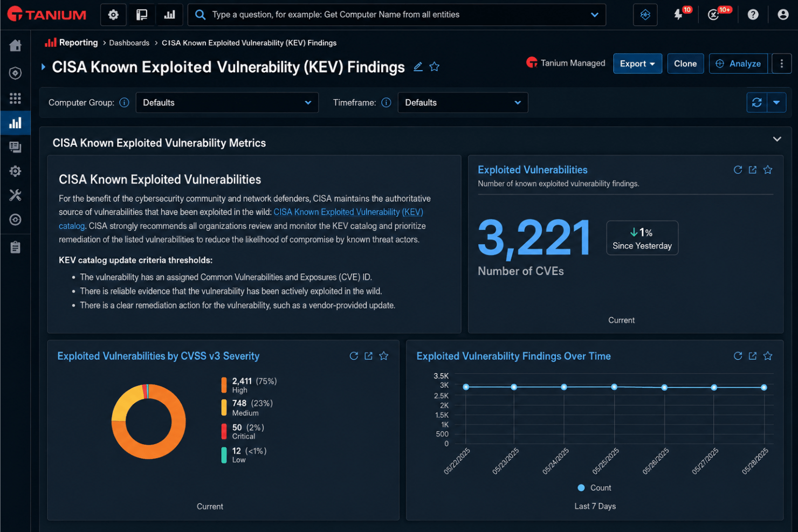This screenshot has height=532, width=798.
Task: Click the Analyze button
Action: click(738, 64)
